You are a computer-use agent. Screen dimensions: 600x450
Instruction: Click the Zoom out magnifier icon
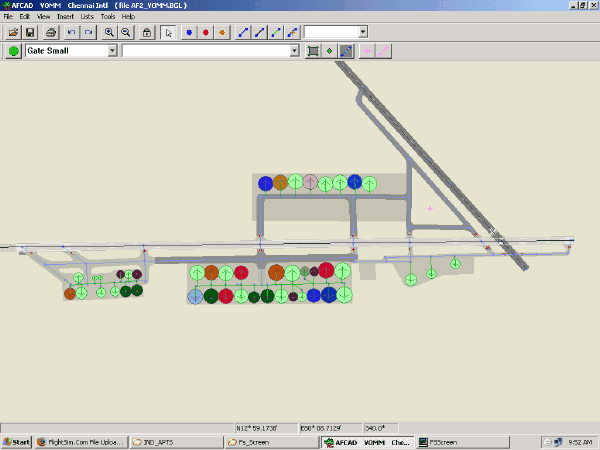(x=126, y=32)
